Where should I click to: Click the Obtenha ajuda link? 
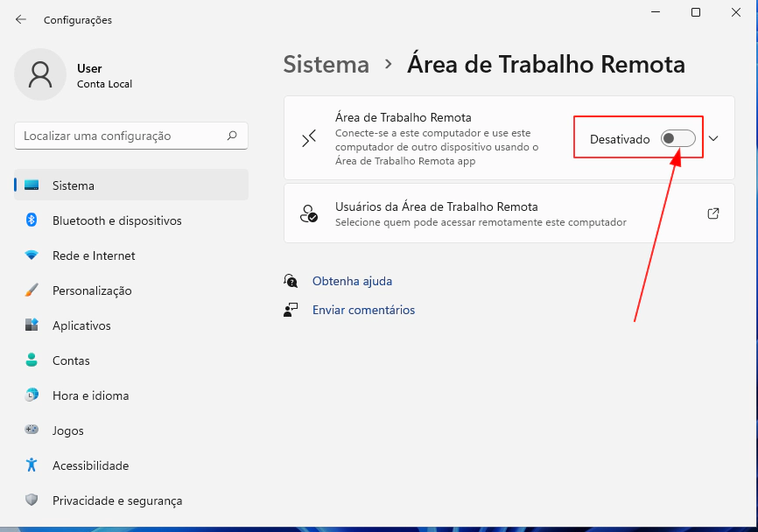tap(353, 281)
